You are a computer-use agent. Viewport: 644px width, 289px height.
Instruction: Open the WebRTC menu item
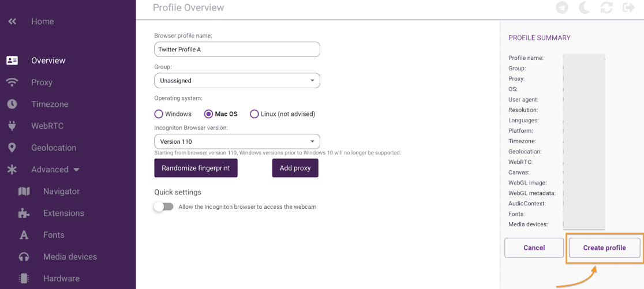pyautogui.click(x=47, y=126)
